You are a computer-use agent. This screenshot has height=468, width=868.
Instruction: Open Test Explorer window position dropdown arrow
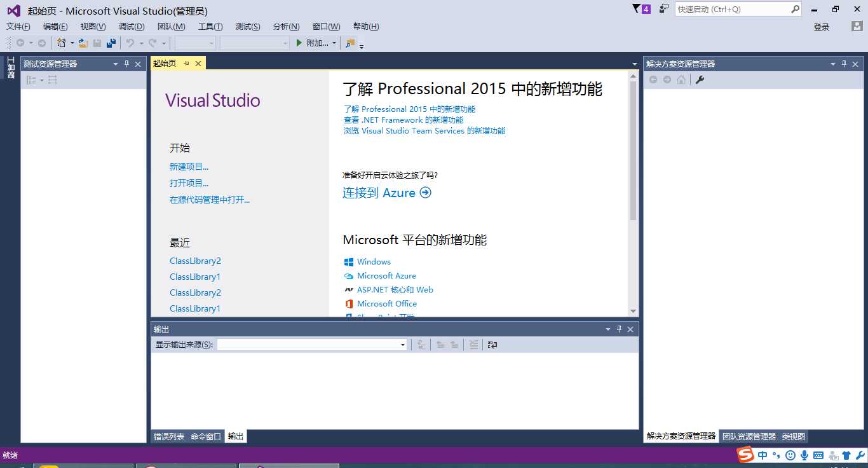116,64
